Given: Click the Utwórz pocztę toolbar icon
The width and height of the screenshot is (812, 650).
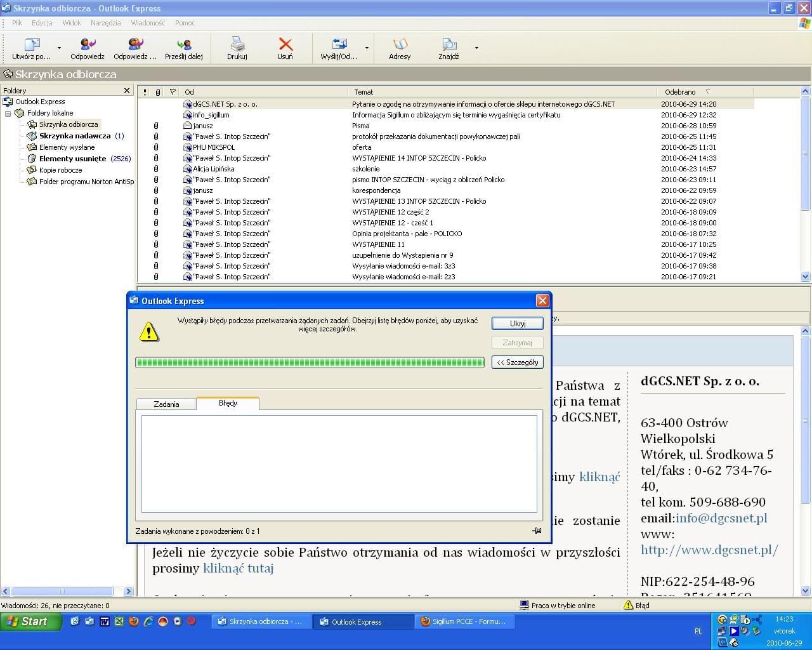Looking at the screenshot, I should tap(32, 44).
